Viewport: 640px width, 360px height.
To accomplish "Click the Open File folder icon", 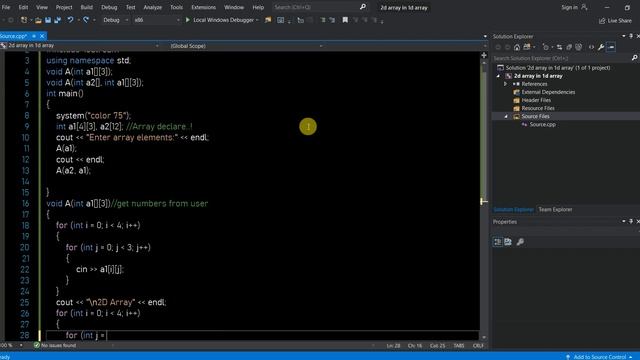I will point(38,20).
